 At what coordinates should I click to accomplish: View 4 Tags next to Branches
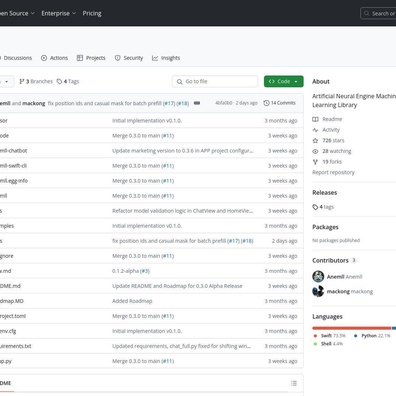click(x=68, y=81)
